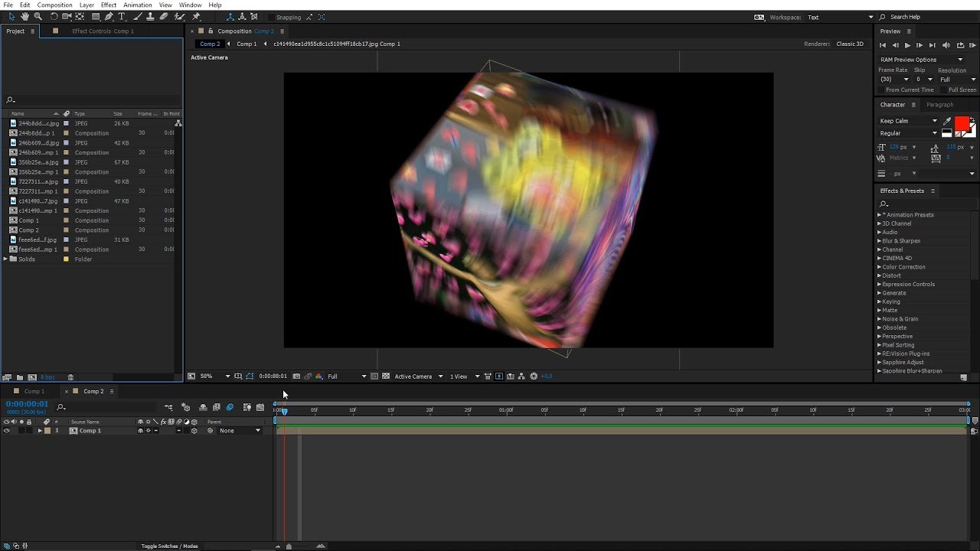Toggle Fast Previews button in viewer

point(499,377)
